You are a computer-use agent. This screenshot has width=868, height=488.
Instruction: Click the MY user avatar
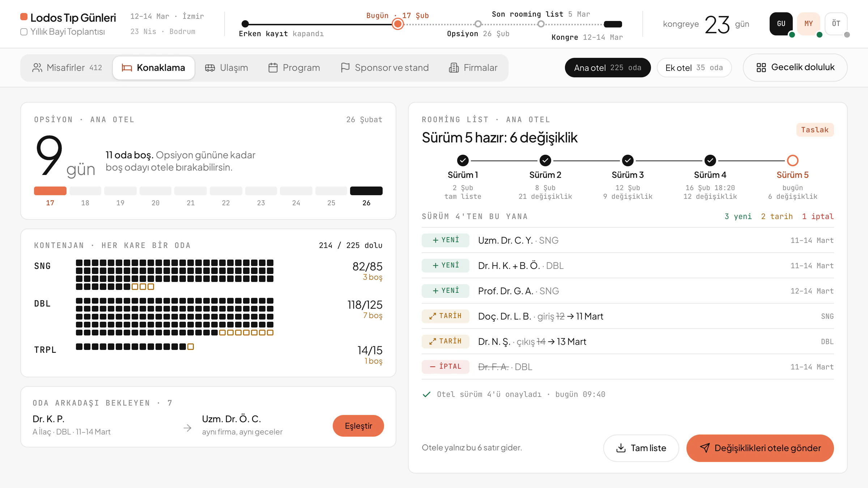click(809, 23)
